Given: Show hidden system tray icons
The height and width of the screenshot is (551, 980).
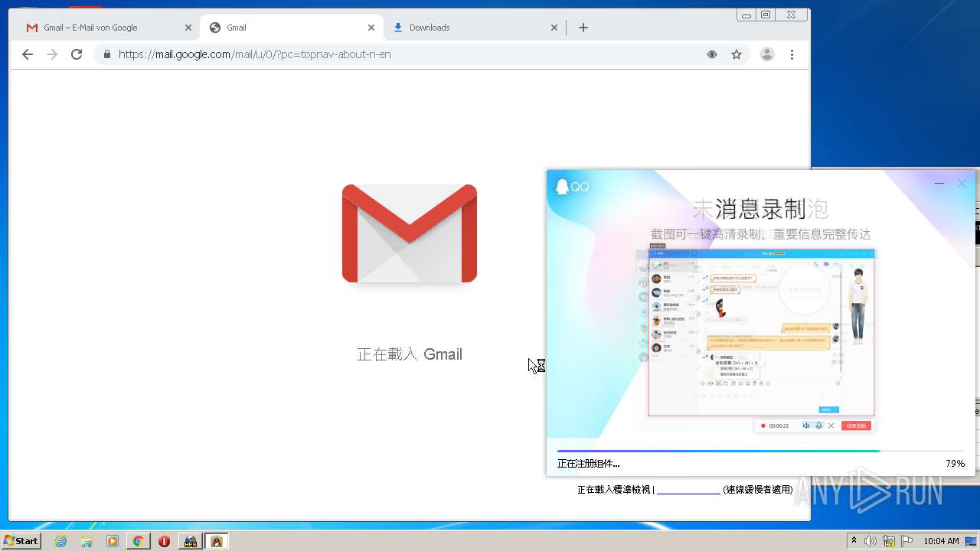Looking at the screenshot, I should point(854,541).
